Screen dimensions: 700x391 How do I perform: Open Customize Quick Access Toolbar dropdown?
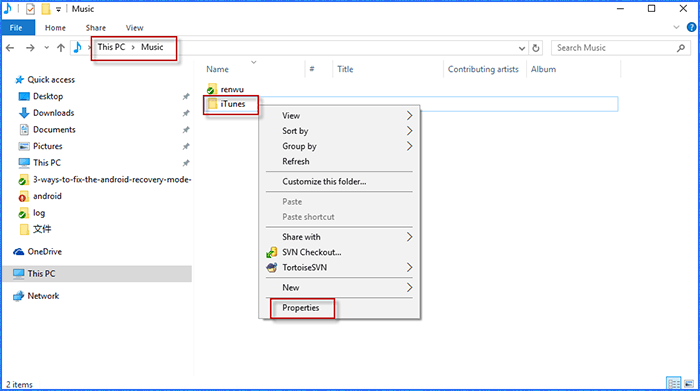pyautogui.click(x=58, y=9)
